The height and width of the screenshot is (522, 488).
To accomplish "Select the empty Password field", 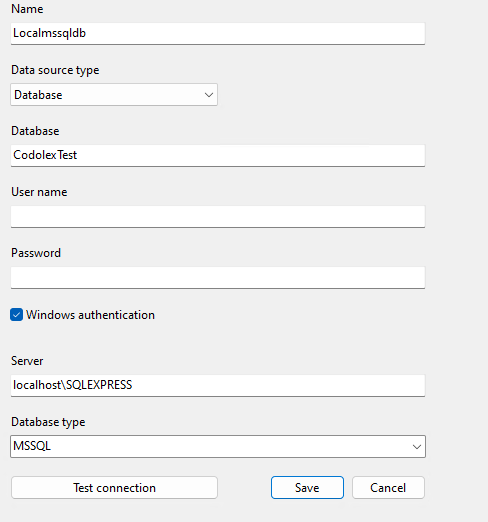I will (218, 277).
